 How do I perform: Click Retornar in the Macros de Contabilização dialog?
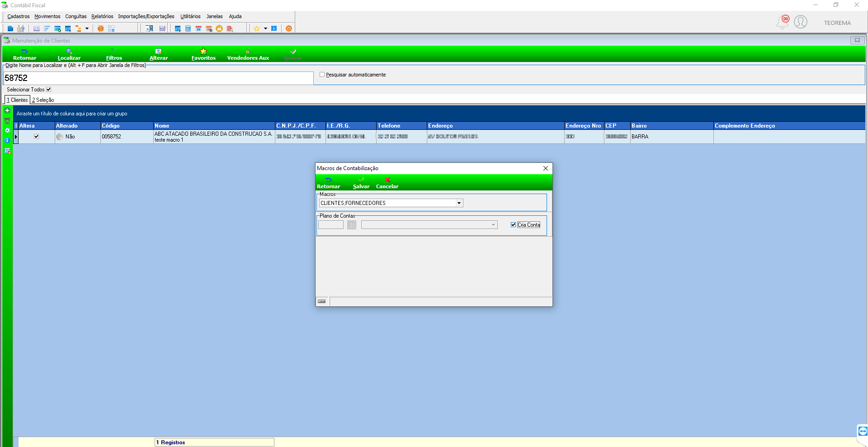tap(328, 182)
